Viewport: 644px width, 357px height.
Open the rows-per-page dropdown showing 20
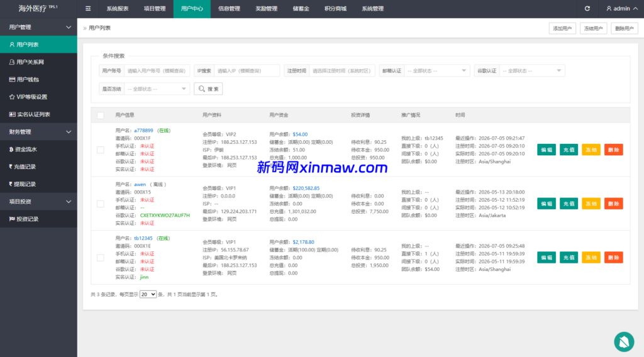pos(148,294)
